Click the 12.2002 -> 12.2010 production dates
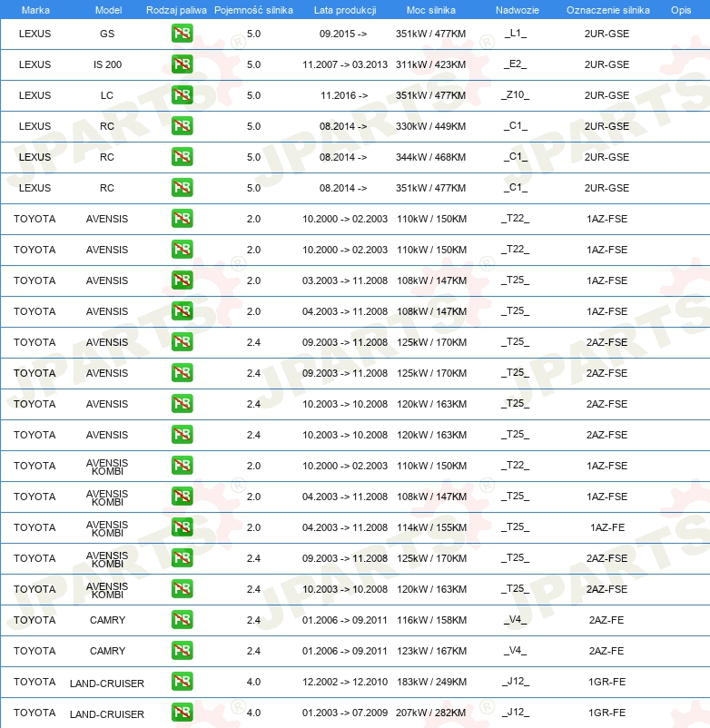This screenshot has width=710, height=728. point(344,682)
